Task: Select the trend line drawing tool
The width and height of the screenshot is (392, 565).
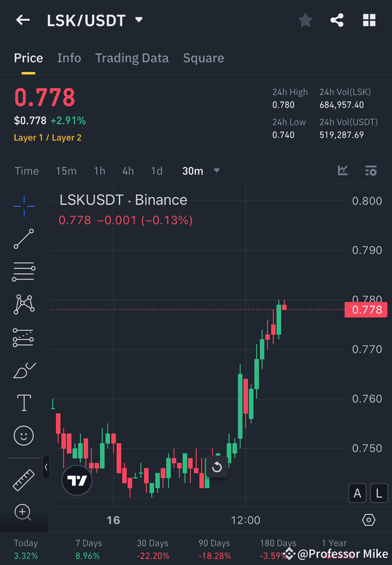Action: click(24, 239)
